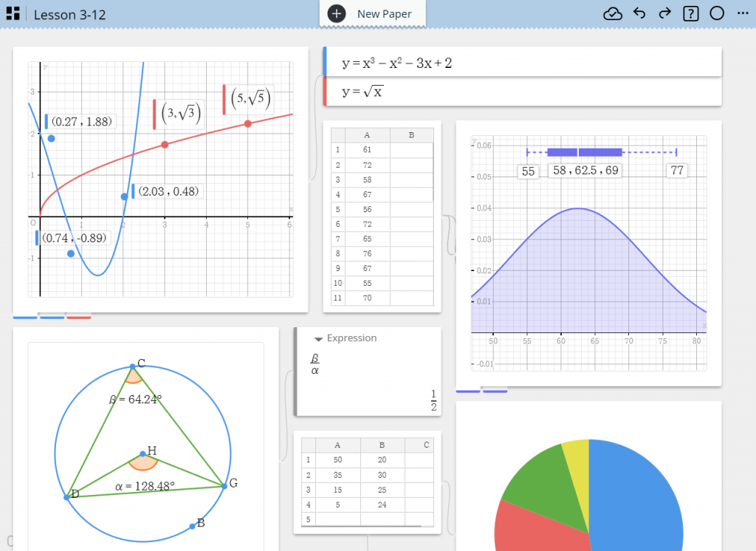Redo the last undone action
Viewport: 756px width, 551px height.
tap(664, 14)
